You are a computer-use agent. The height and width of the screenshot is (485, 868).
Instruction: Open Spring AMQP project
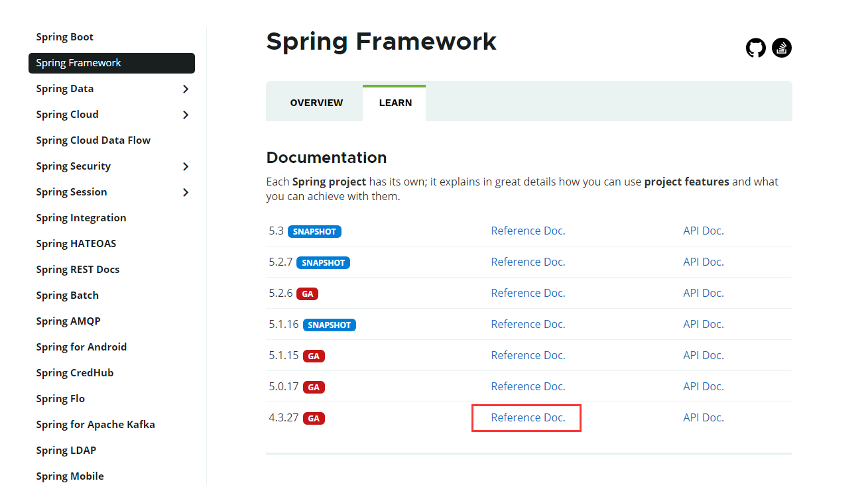[x=68, y=321]
